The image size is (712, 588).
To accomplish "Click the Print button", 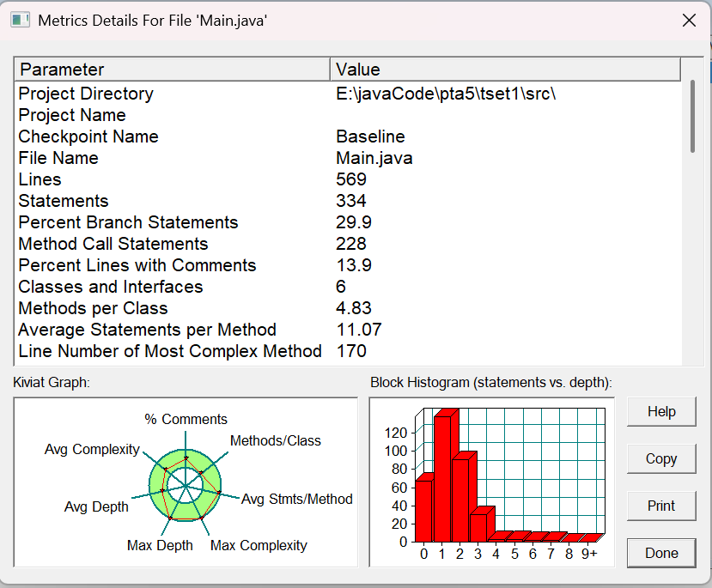I will [661, 506].
